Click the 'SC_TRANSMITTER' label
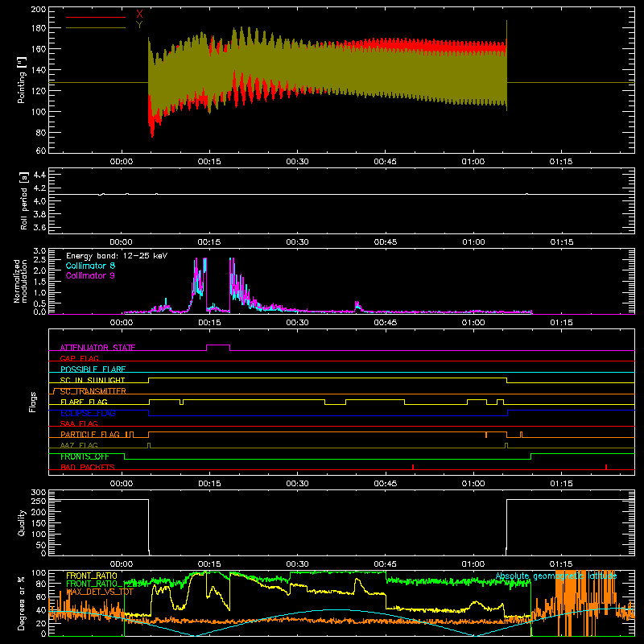644x644 pixels. 93,391
